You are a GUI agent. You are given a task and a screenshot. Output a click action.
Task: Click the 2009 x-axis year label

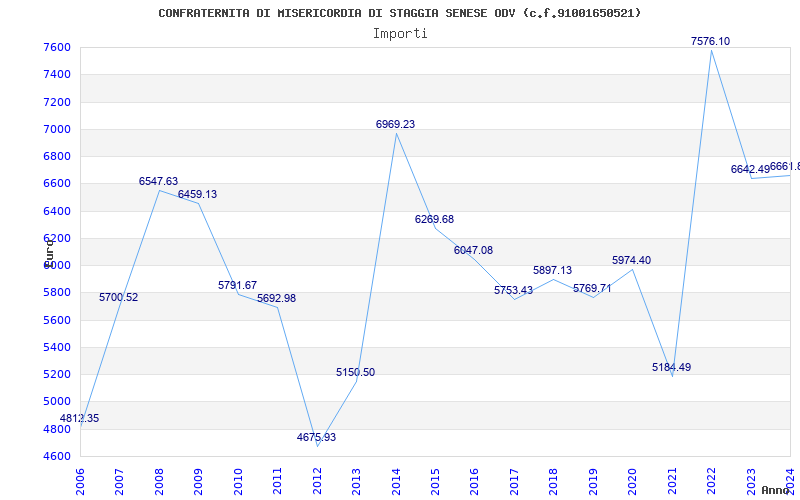[x=198, y=481]
